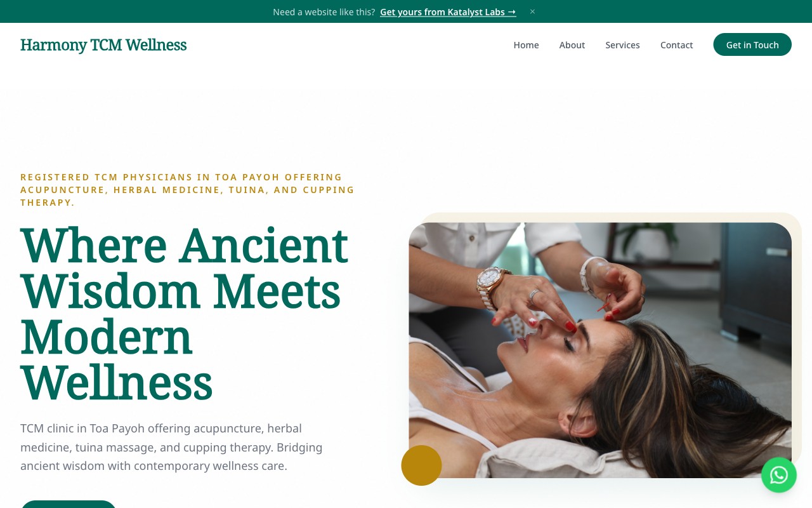Dismiss the top promo banner

532,11
